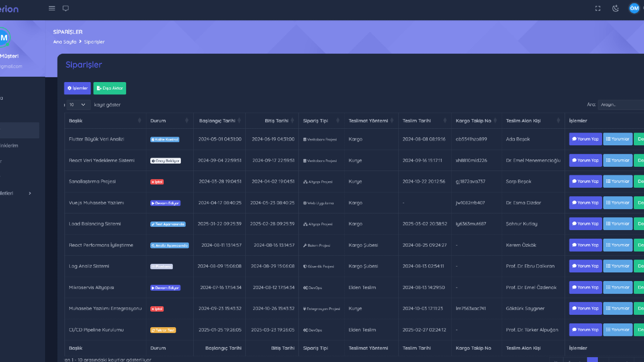Click tracking number jw1082rrb407
The width and height of the screenshot is (644, 362).
click(x=470, y=203)
